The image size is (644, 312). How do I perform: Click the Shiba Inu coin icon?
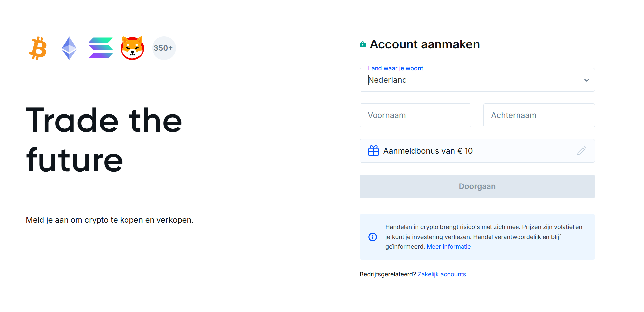click(x=132, y=48)
